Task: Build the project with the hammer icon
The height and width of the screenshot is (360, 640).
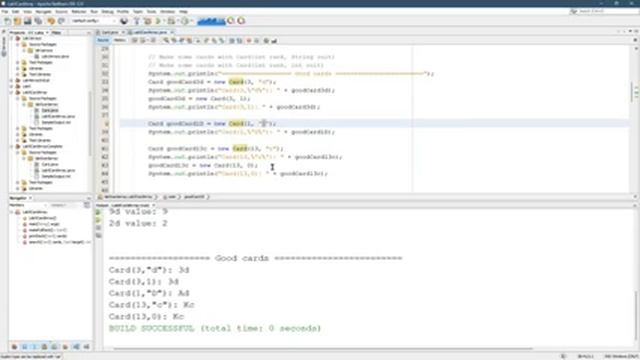Action: (x=137, y=21)
